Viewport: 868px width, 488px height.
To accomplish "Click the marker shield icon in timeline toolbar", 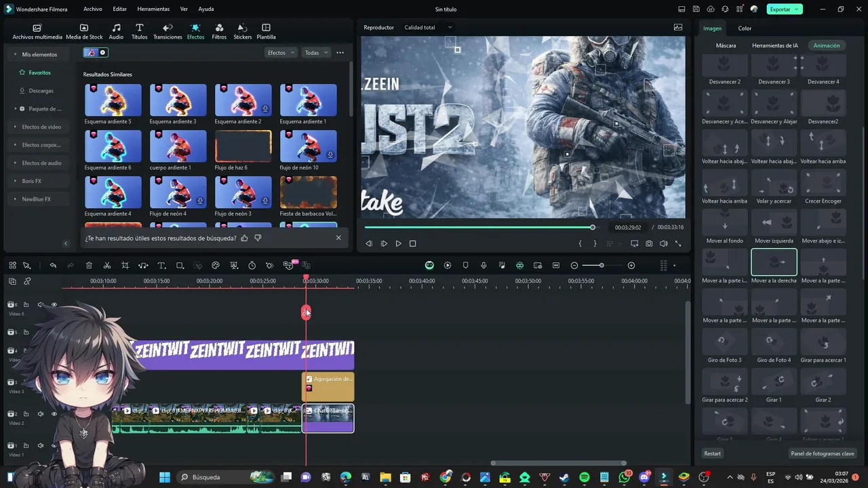I will click(x=465, y=265).
